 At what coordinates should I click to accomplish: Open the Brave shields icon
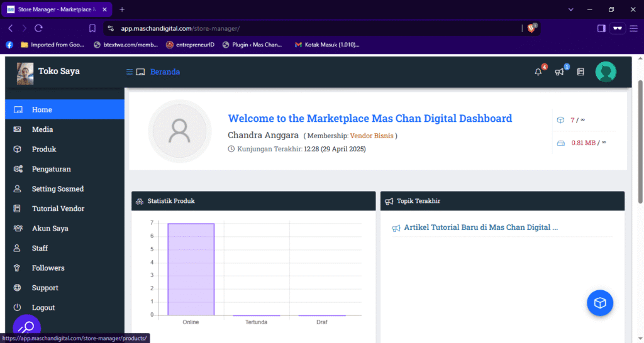(x=531, y=28)
